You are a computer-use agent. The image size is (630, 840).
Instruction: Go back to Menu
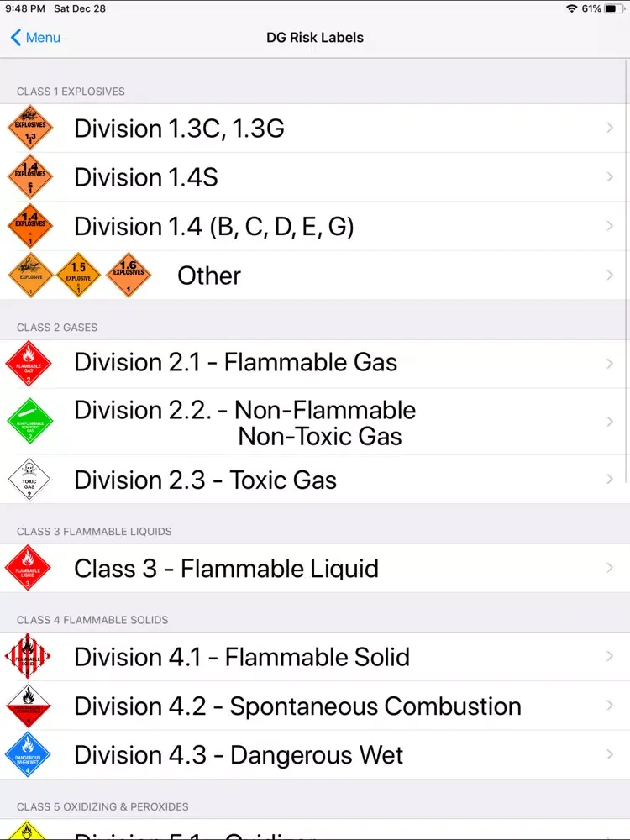pos(35,38)
